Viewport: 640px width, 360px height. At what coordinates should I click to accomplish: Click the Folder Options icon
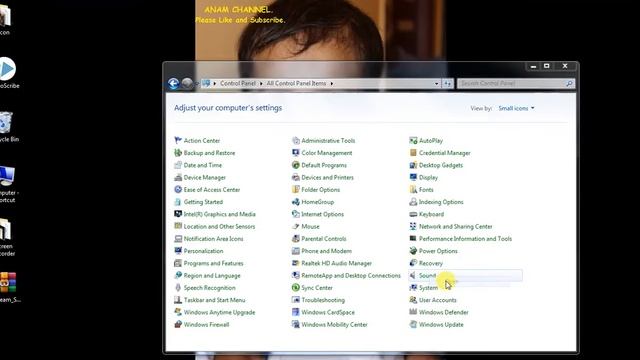pyautogui.click(x=296, y=189)
